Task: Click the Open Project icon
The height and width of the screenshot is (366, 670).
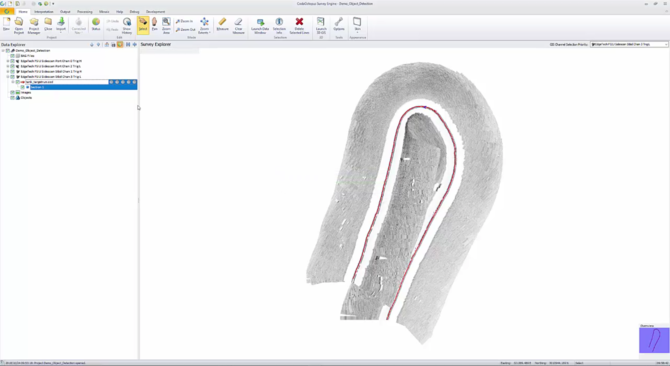Action: click(x=19, y=26)
